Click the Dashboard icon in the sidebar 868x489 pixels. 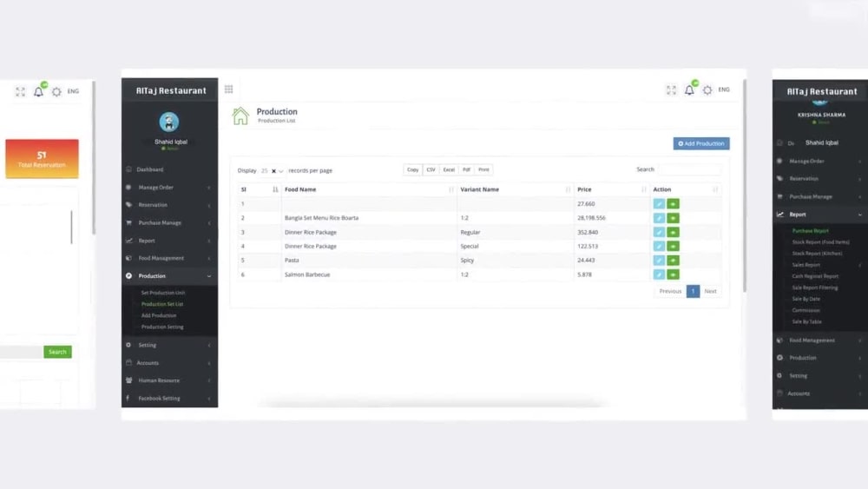(129, 169)
